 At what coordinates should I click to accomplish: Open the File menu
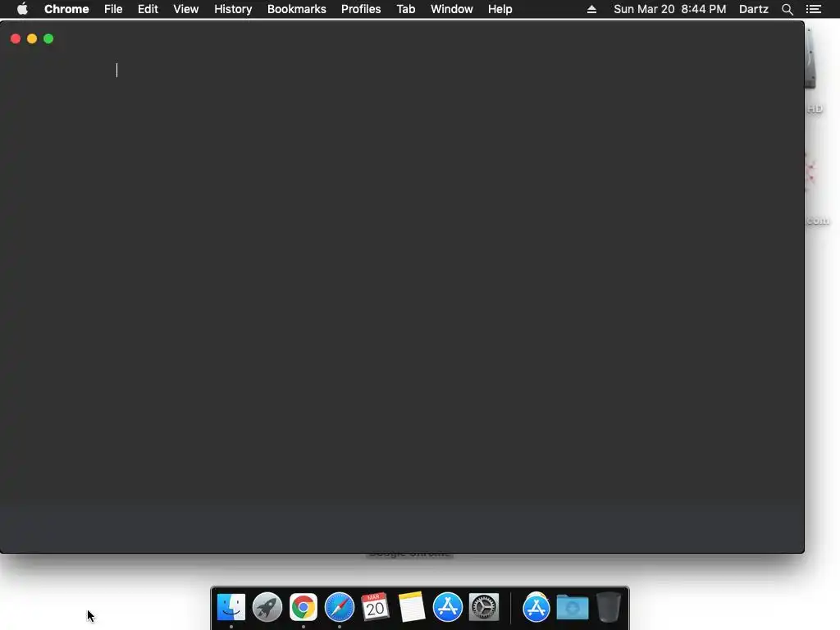[113, 9]
